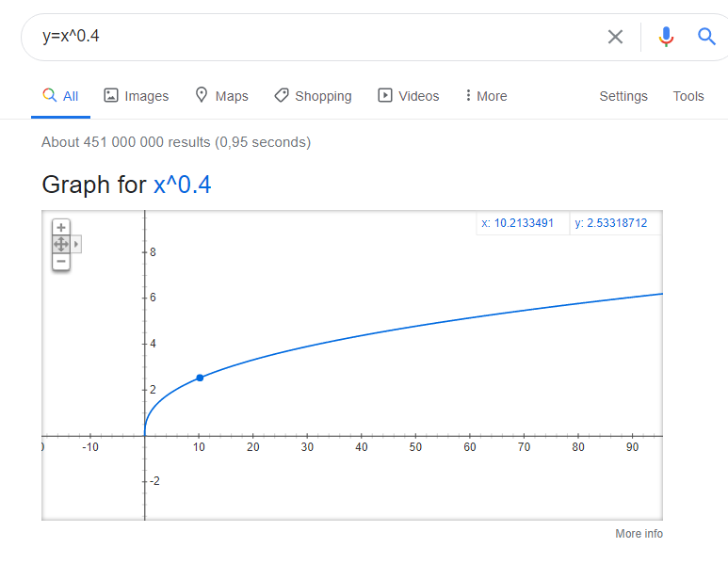Open the Images tab
Viewport: 728px width, 564px height.
point(136,96)
